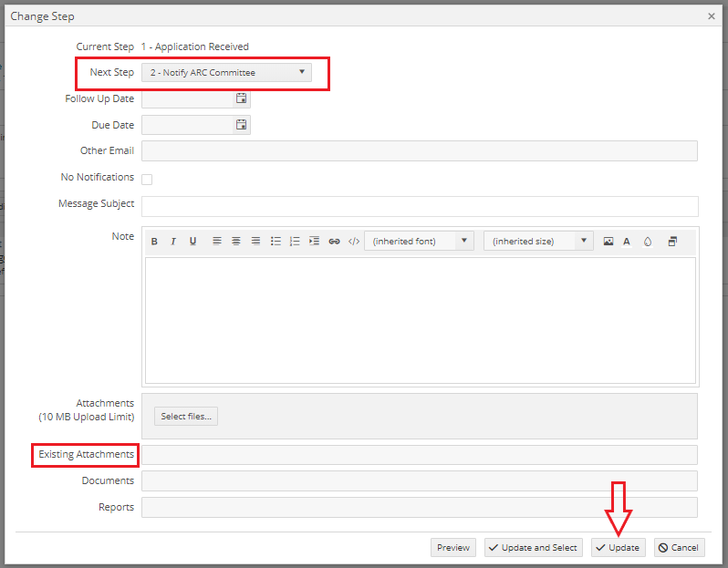Open the HTML source code view
Screen dimensions: 728x568
(354, 242)
